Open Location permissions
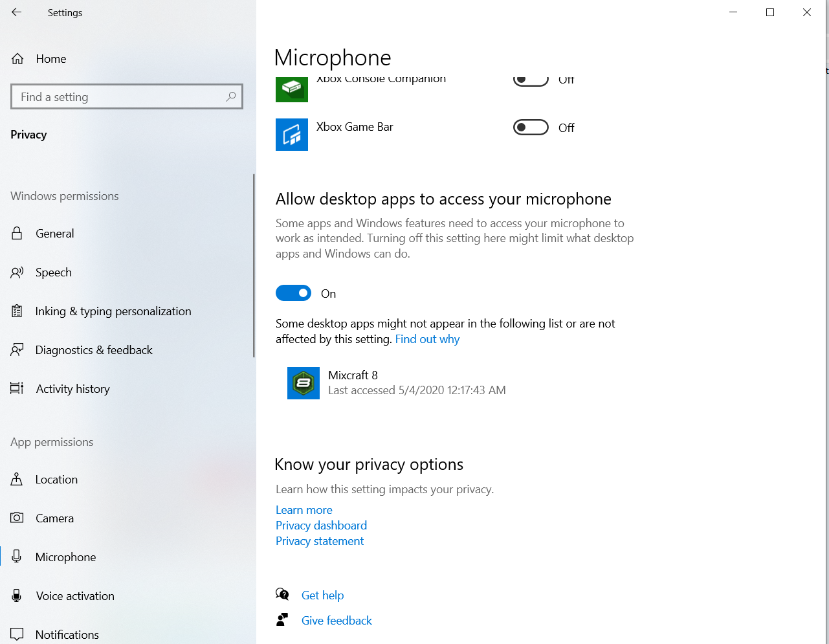 click(x=56, y=480)
